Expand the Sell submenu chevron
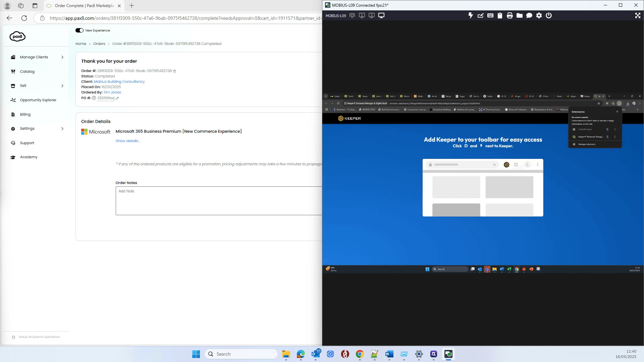 [x=62, y=86]
